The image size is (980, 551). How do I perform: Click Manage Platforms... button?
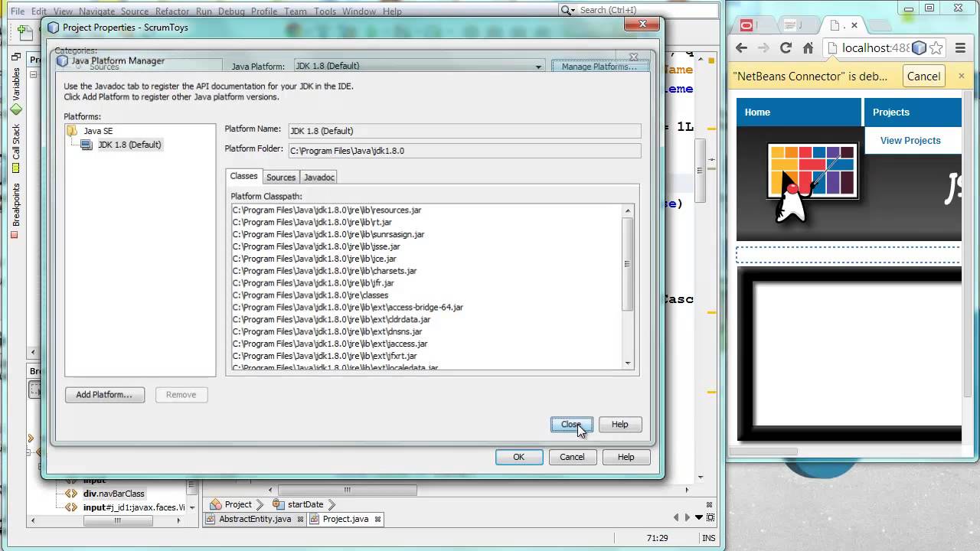coord(599,67)
